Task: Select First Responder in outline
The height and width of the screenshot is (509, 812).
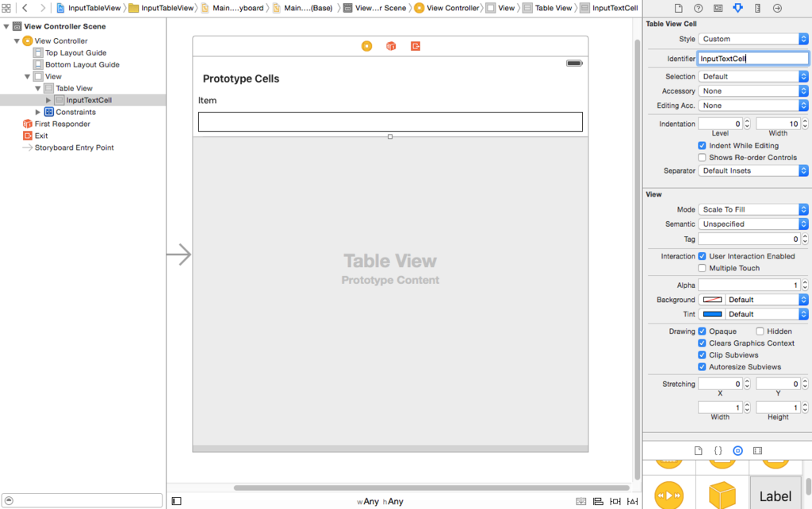Action: pyautogui.click(x=62, y=124)
